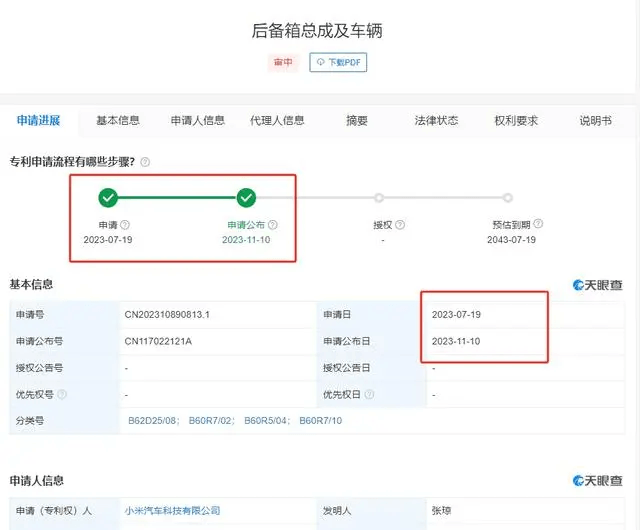This screenshot has height=530, width=640.
Task: Select the 审中 status tag
Action: [283, 62]
